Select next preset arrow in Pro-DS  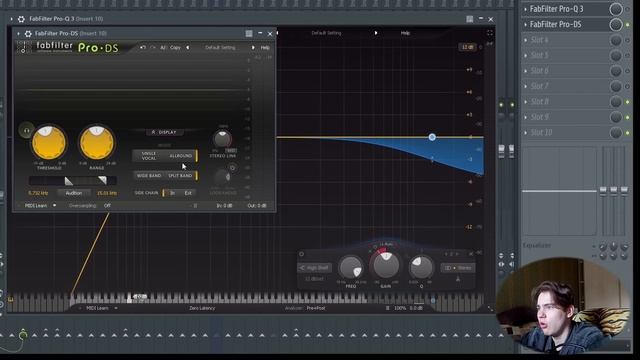point(253,48)
